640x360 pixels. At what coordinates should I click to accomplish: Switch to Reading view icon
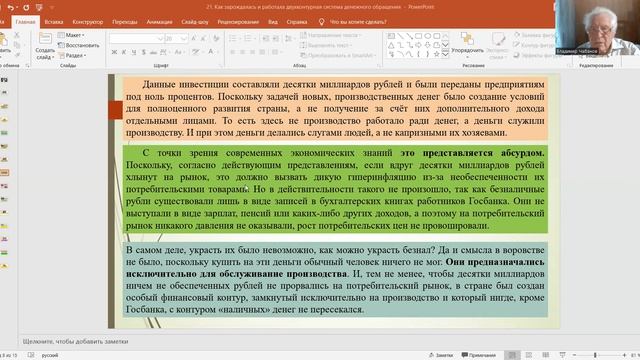pos(545,355)
